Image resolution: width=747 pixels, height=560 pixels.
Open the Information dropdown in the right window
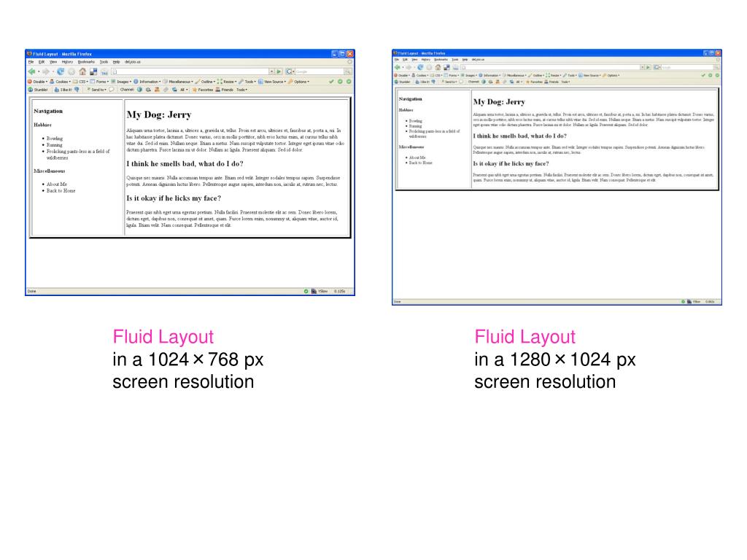click(x=490, y=75)
